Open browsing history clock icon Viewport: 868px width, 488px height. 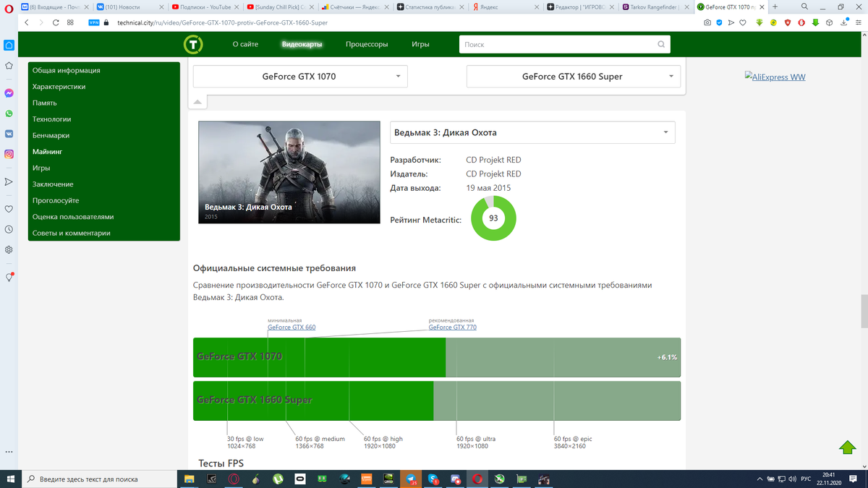(9, 229)
